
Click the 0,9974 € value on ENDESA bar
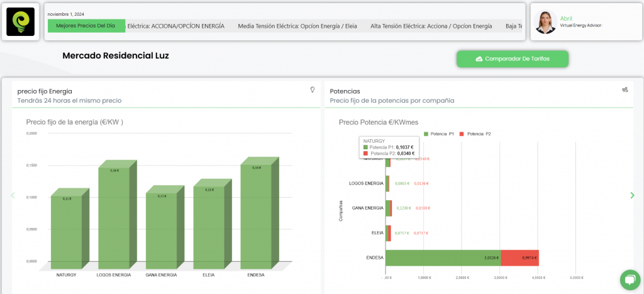(530, 258)
